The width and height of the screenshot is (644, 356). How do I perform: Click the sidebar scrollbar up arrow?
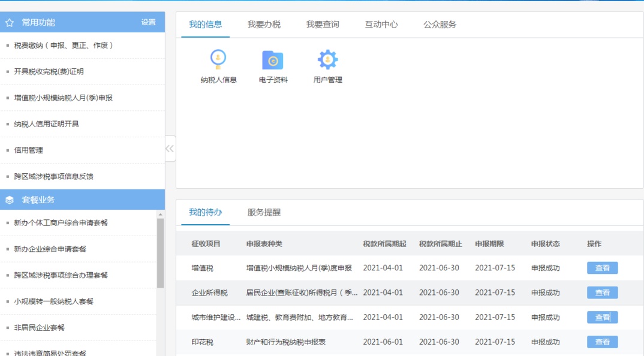tap(160, 215)
